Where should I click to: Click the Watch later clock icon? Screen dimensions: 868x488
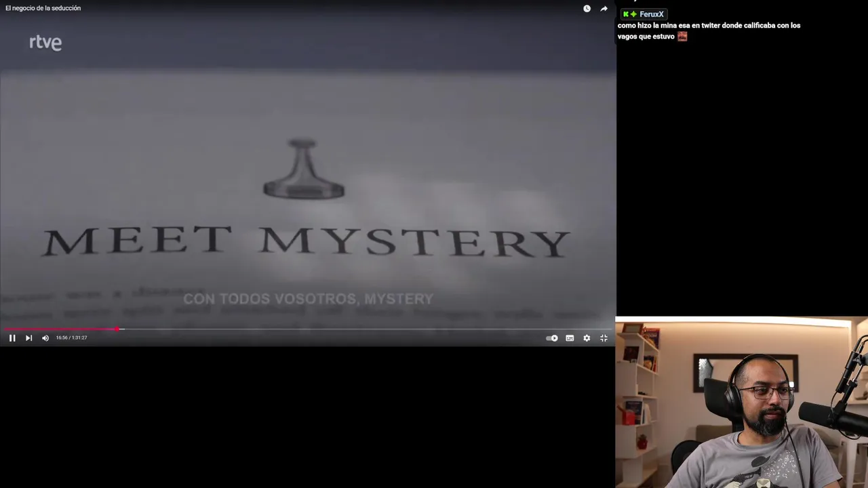(587, 9)
